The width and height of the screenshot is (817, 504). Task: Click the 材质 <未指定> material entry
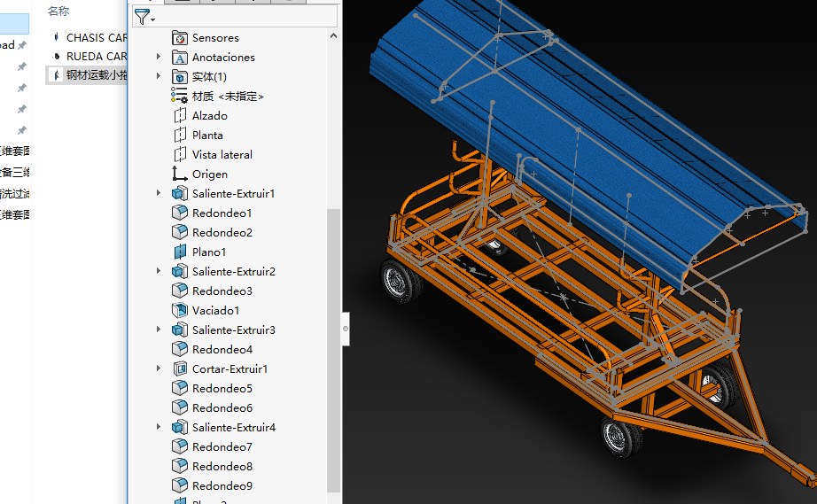[x=228, y=97]
